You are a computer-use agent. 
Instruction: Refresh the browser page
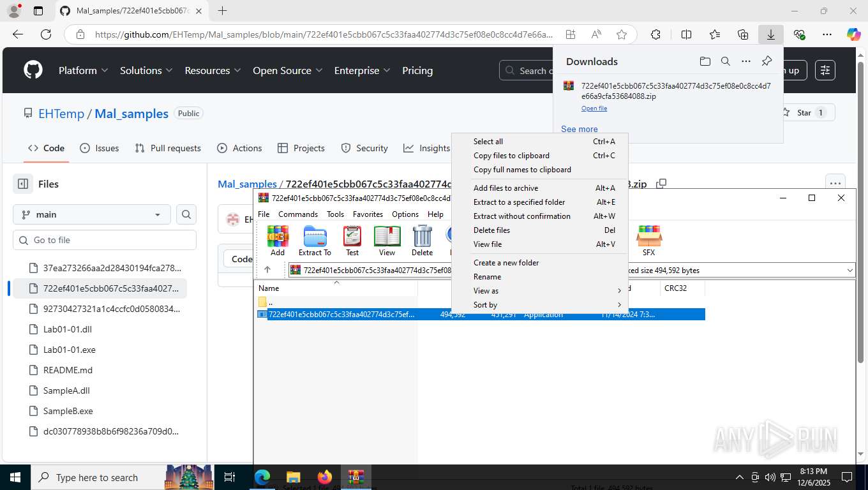coord(46,34)
